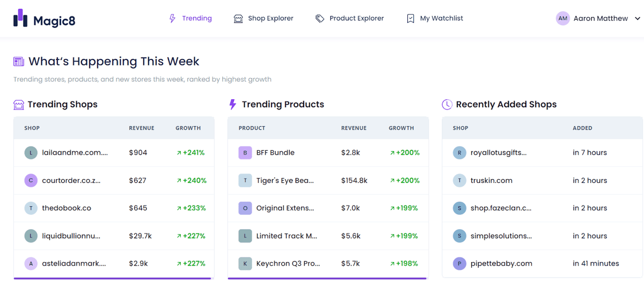Click the AM user avatar
The image size is (644, 285).
pyautogui.click(x=562, y=18)
